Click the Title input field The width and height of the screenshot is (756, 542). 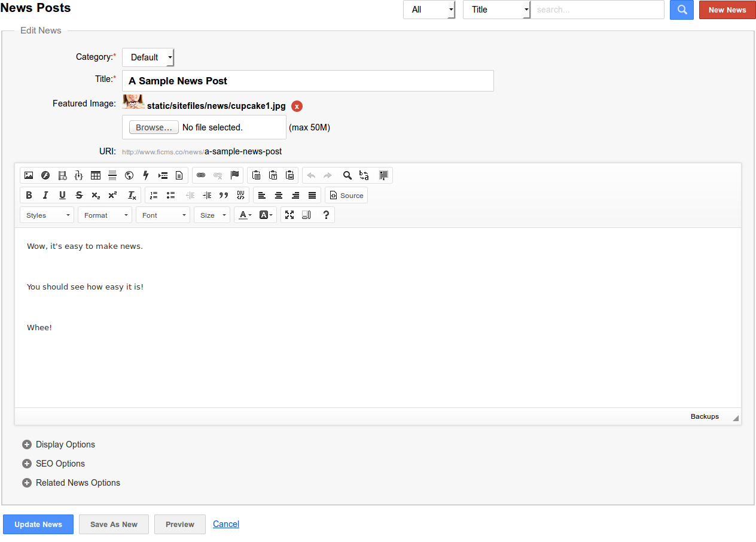307,81
